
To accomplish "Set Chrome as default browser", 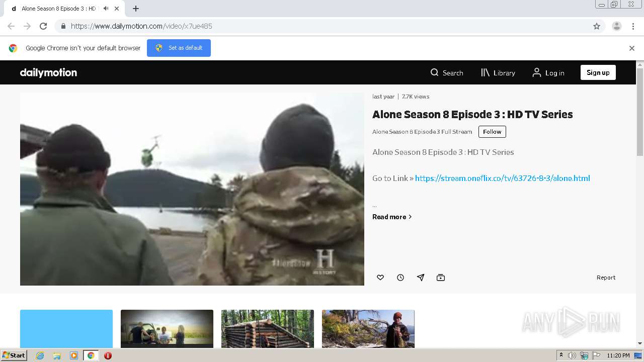I will (179, 48).
